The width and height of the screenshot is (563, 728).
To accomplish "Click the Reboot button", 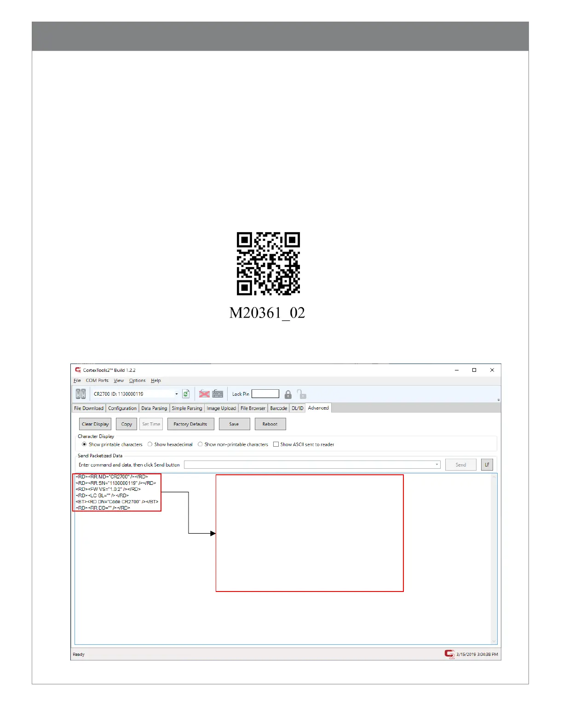I will [270, 424].
